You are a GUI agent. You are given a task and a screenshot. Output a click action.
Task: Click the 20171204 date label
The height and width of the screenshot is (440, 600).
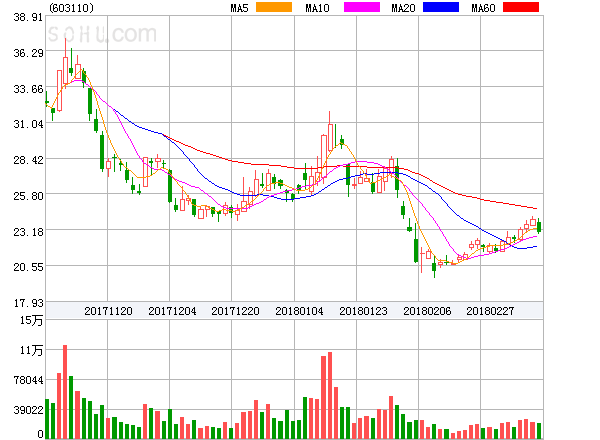click(x=172, y=311)
